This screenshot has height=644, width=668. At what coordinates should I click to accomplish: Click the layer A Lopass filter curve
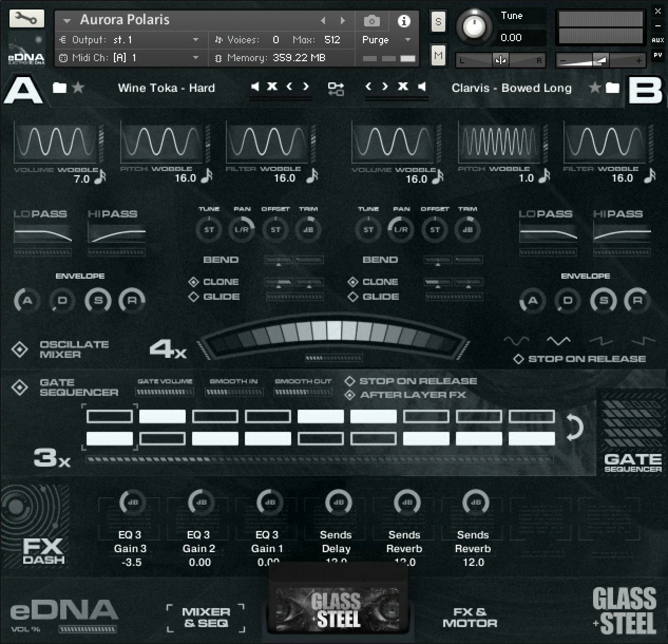[x=42, y=234]
